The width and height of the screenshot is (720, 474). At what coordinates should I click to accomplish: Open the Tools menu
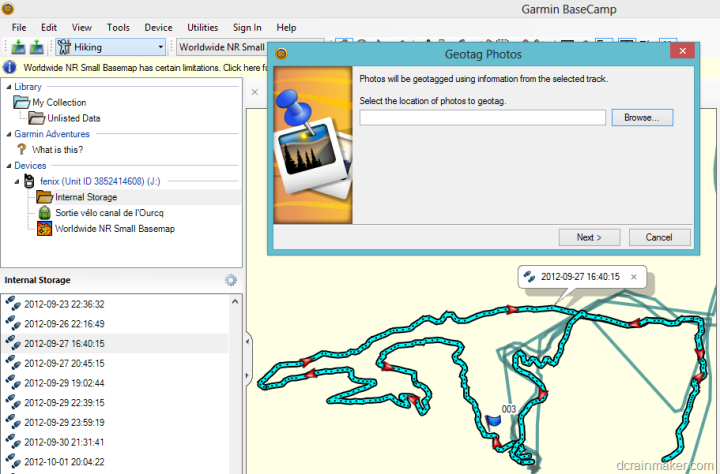(118, 28)
